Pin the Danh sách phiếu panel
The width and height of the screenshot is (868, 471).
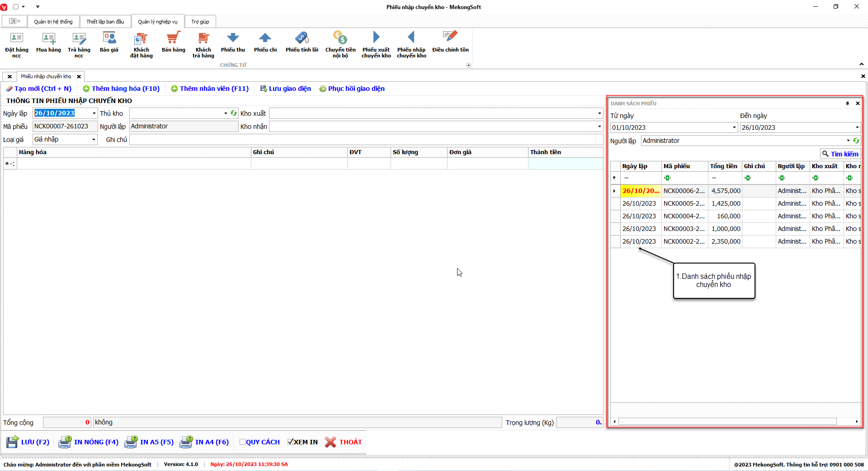tap(847, 104)
